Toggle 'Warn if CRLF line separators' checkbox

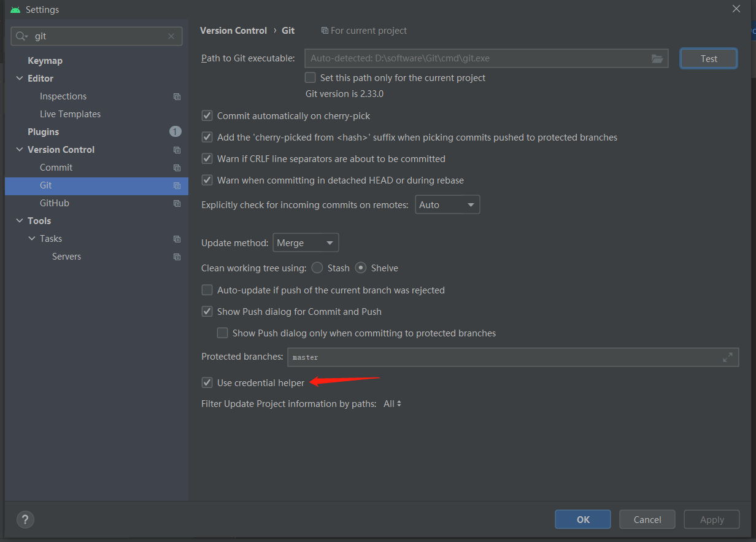click(x=207, y=158)
